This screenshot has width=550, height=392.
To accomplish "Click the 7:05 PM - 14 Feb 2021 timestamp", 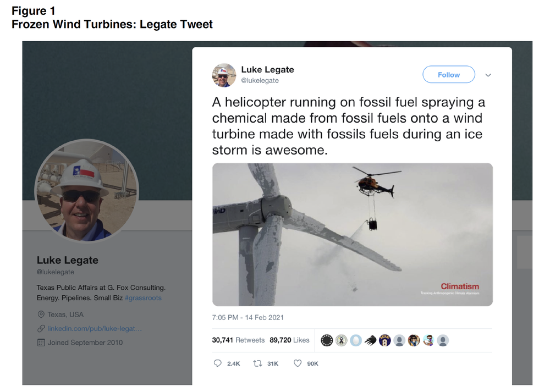I will pos(248,317).
